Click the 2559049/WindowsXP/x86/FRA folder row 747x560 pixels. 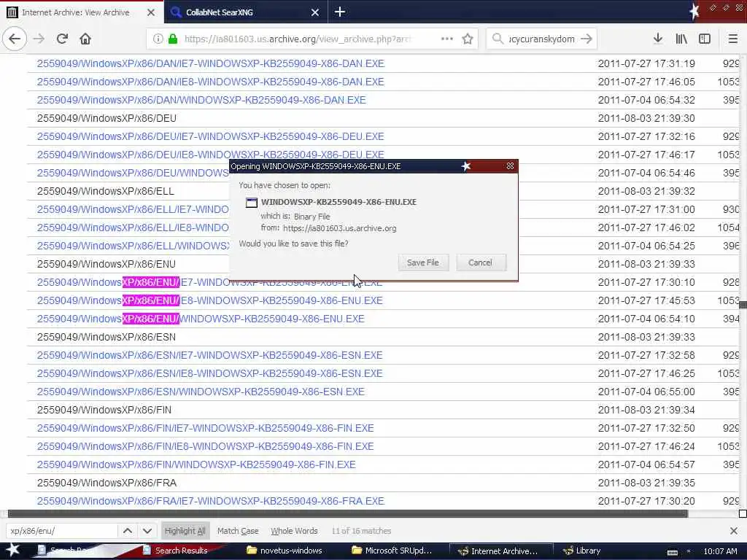click(x=383, y=483)
